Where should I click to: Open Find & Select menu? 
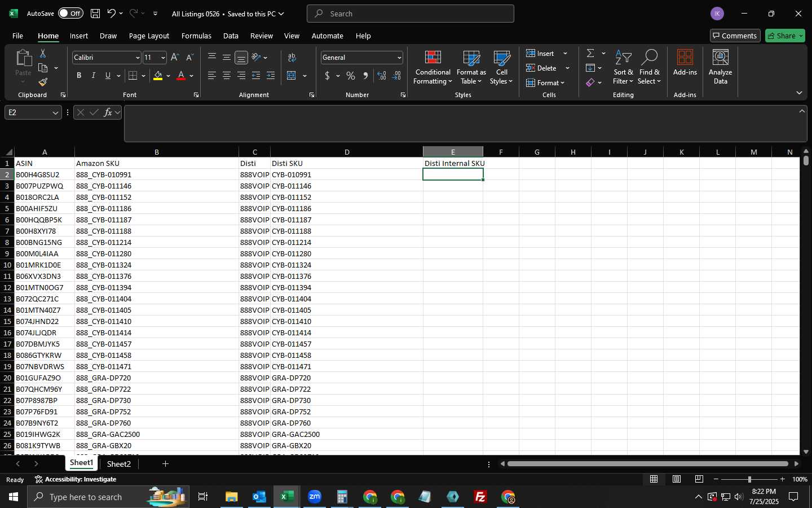click(x=649, y=67)
